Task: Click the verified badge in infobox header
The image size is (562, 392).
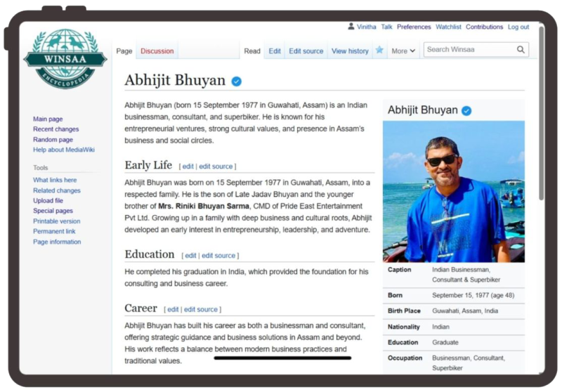Action: coord(466,110)
